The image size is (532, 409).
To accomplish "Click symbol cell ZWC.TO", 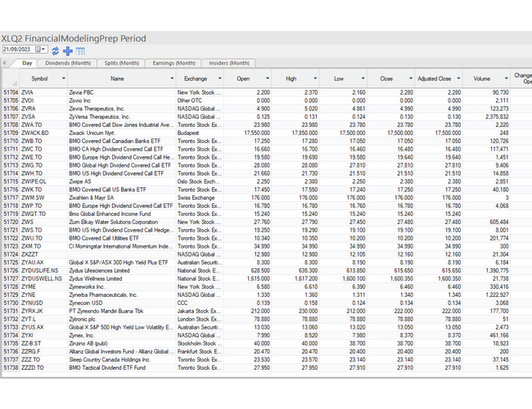I will coord(43,149).
